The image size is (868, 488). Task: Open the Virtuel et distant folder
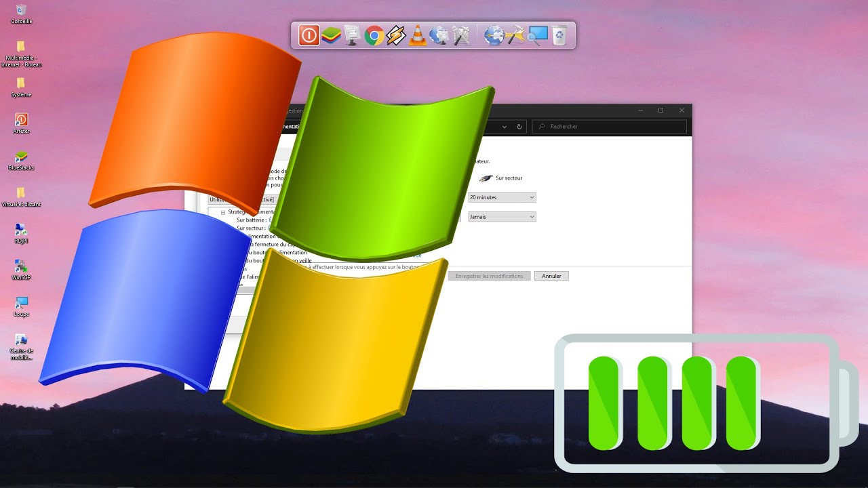tap(21, 197)
